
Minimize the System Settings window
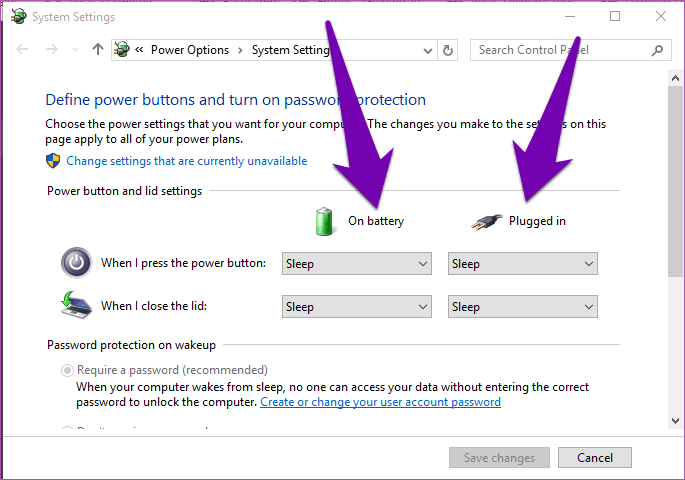pyautogui.click(x=570, y=16)
